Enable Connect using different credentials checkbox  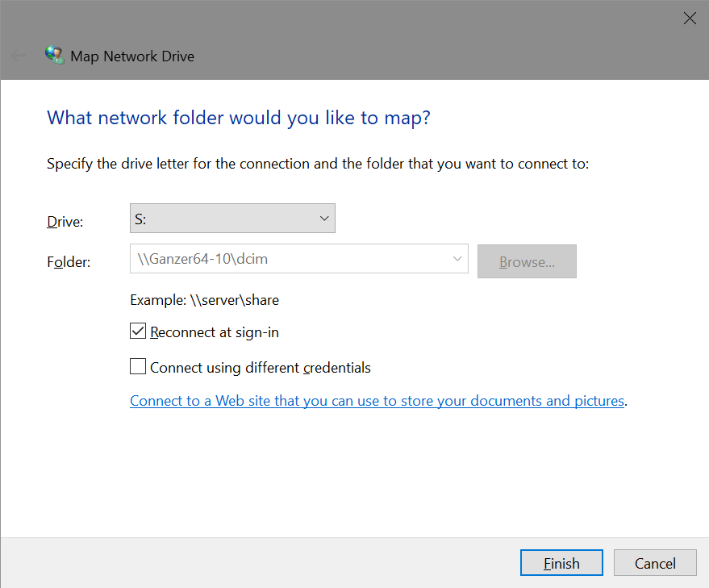(x=138, y=367)
